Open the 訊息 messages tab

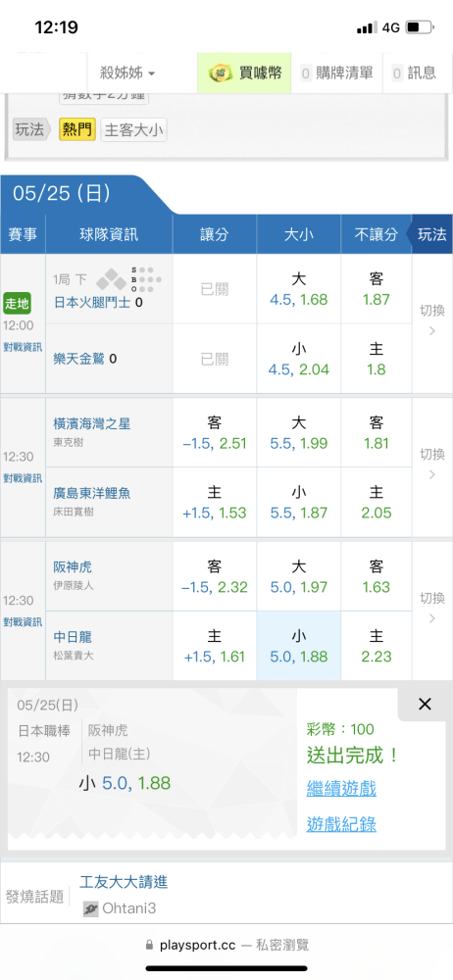[x=414, y=73]
